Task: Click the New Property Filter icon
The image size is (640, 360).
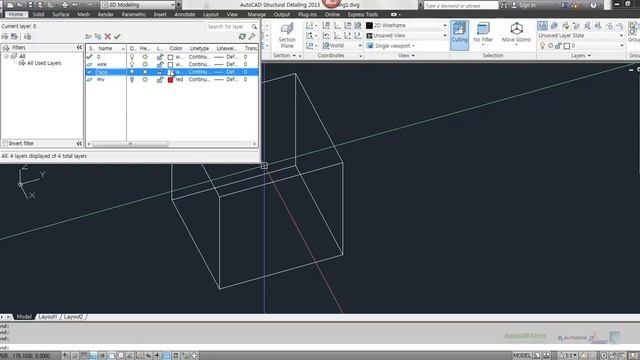Action: pos(5,37)
